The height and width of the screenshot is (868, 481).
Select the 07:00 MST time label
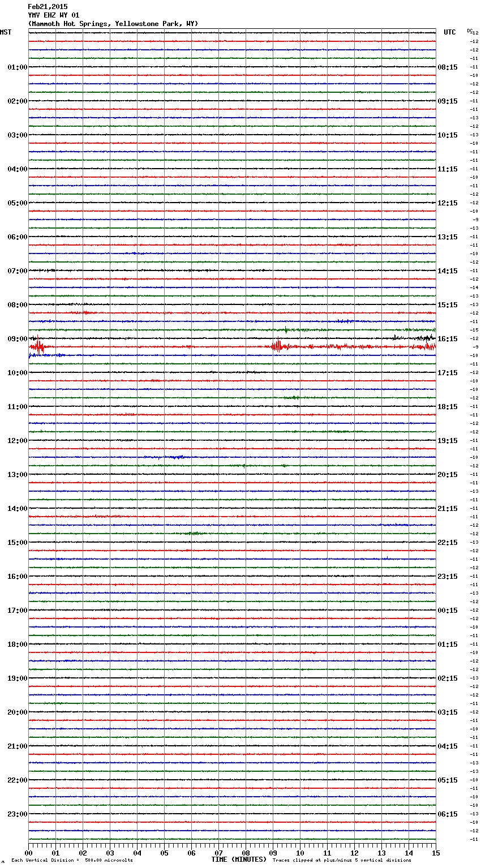pos(18,271)
